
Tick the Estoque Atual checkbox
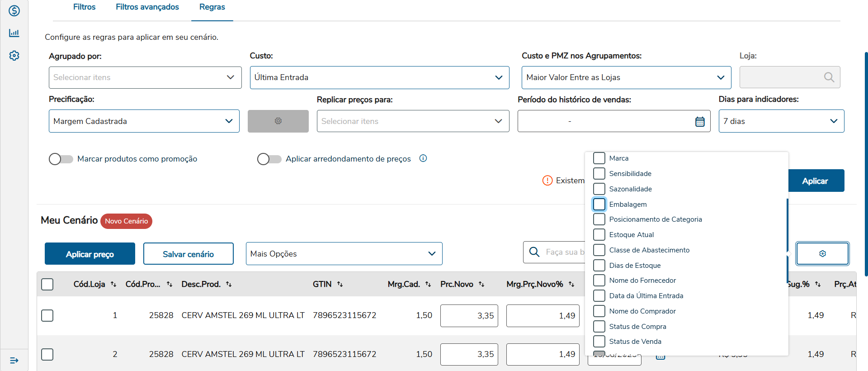[599, 235]
